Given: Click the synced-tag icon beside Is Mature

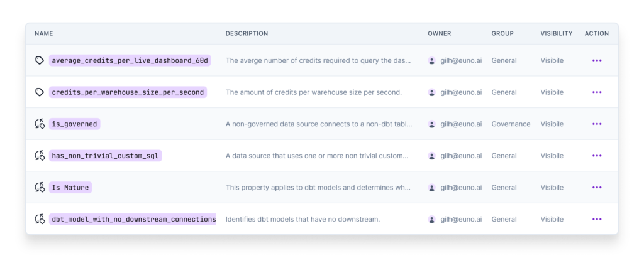Looking at the screenshot, I should (x=40, y=188).
